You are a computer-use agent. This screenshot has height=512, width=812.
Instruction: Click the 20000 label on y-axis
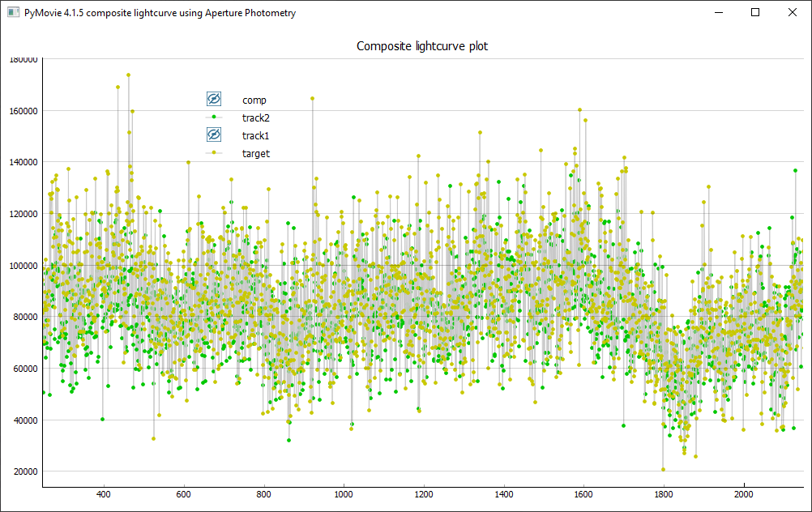(x=25, y=472)
